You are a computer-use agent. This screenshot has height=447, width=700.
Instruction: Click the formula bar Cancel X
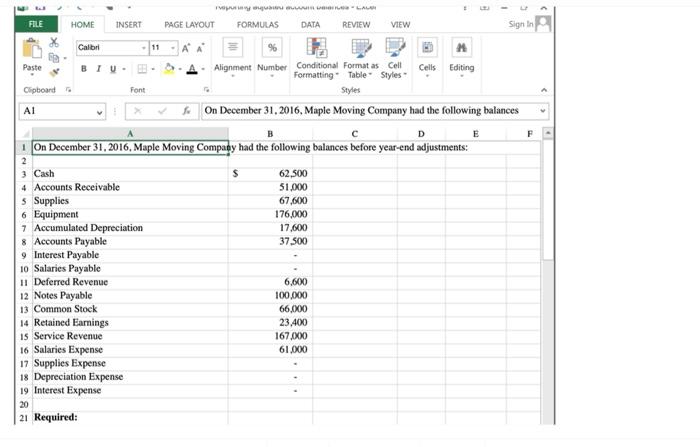click(x=138, y=111)
